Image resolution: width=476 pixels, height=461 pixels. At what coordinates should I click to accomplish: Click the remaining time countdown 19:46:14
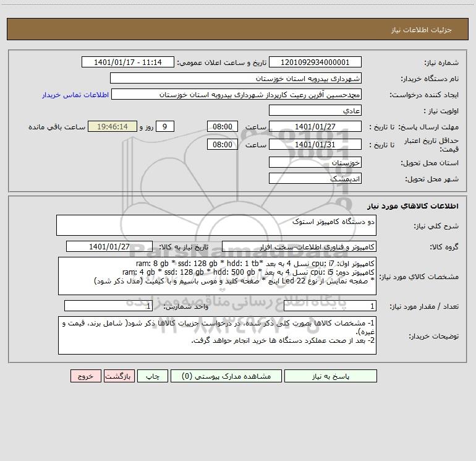tap(113, 127)
